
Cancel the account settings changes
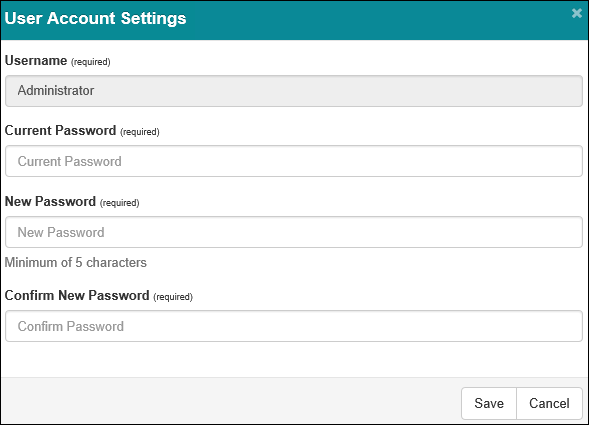click(x=549, y=403)
